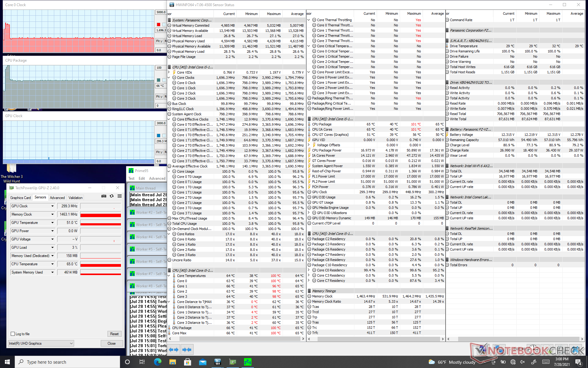
Task: Enable the Log to file checkbox
Action: tap(13, 334)
